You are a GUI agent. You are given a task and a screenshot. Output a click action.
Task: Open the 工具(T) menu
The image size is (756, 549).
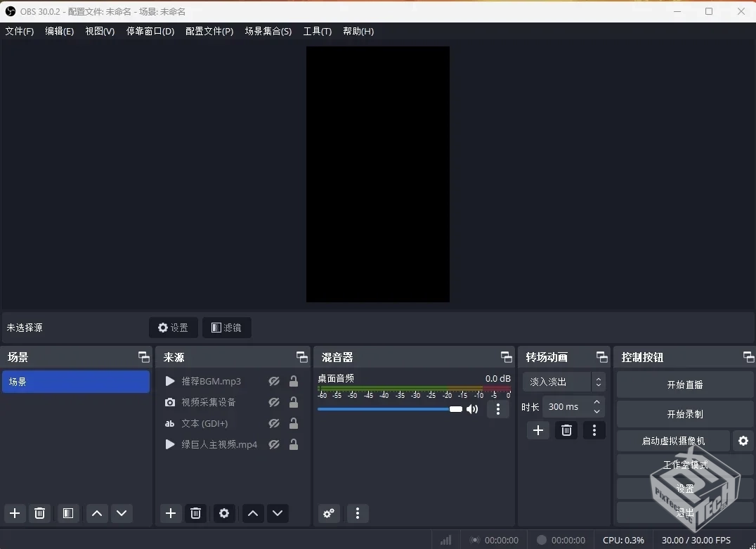(x=318, y=31)
